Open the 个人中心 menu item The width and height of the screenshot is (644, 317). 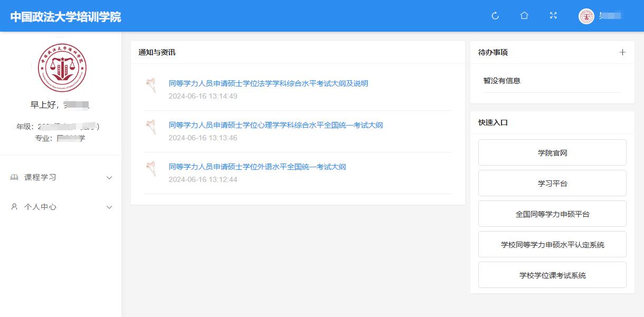point(61,207)
